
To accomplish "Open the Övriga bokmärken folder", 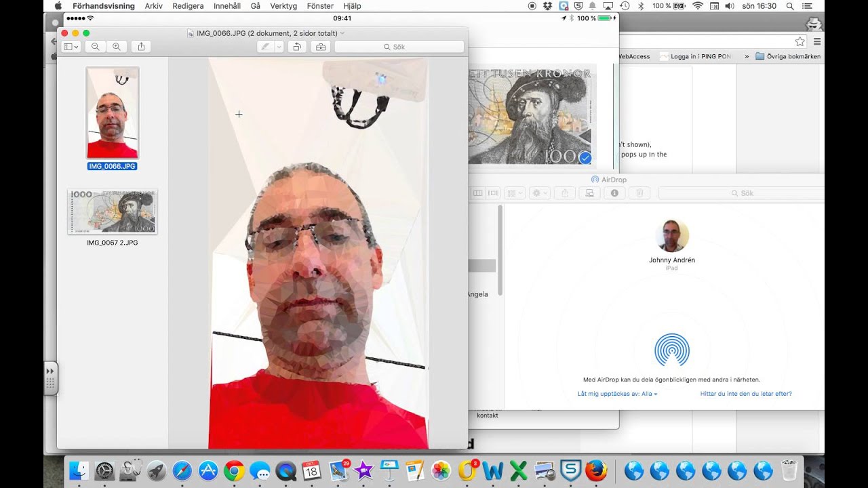I will point(788,56).
